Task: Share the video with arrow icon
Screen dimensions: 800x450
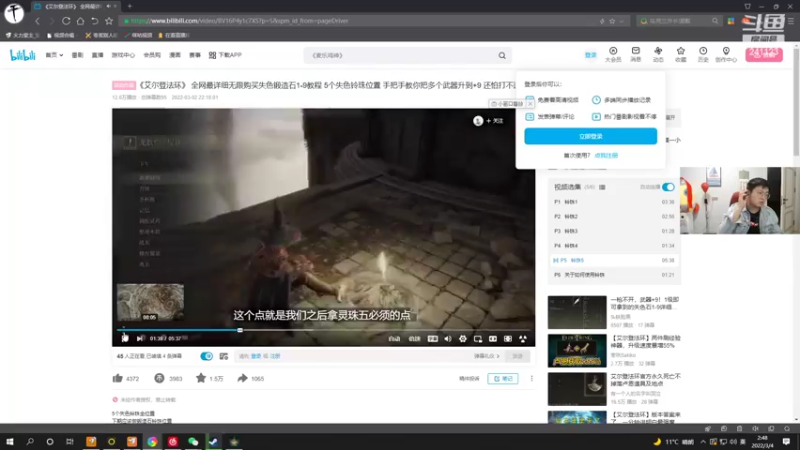Action: coord(242,378)
